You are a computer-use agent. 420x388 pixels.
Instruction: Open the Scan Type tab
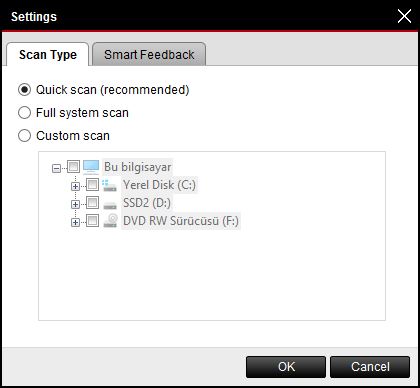(48, 55)
